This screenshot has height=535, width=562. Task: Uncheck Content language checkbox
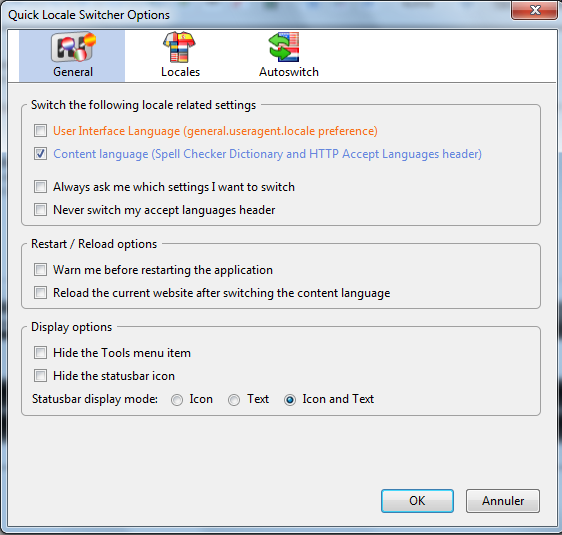tap(41, 154)
